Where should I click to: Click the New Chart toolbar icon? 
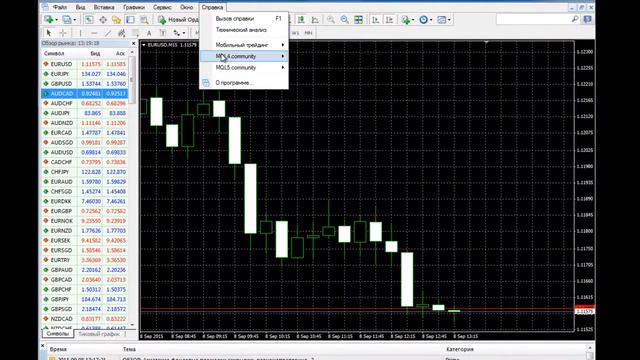(x=49, y=20)
